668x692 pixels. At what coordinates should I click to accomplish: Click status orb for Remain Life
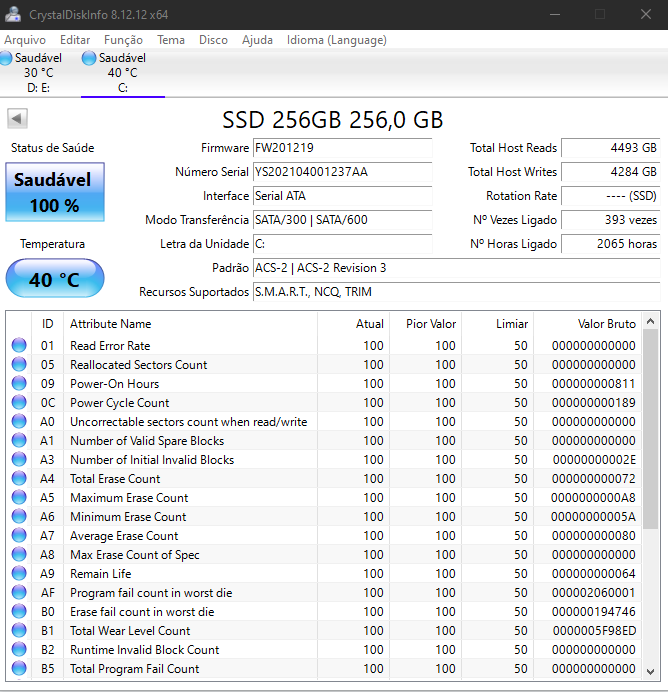pyautogui.click(x=19, y=573)
